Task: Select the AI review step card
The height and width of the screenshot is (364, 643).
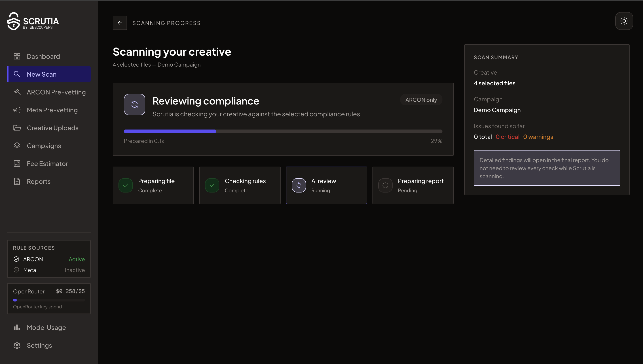Action: (x=326, y=185)
